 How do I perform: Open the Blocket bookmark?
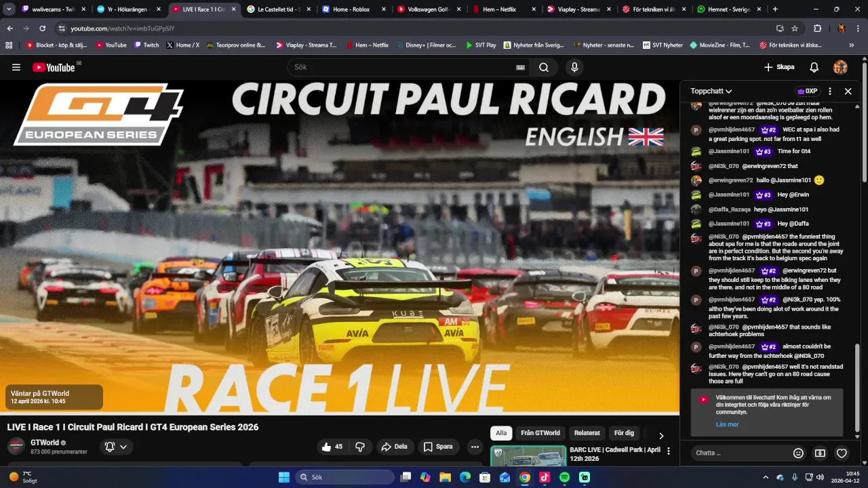57,45
